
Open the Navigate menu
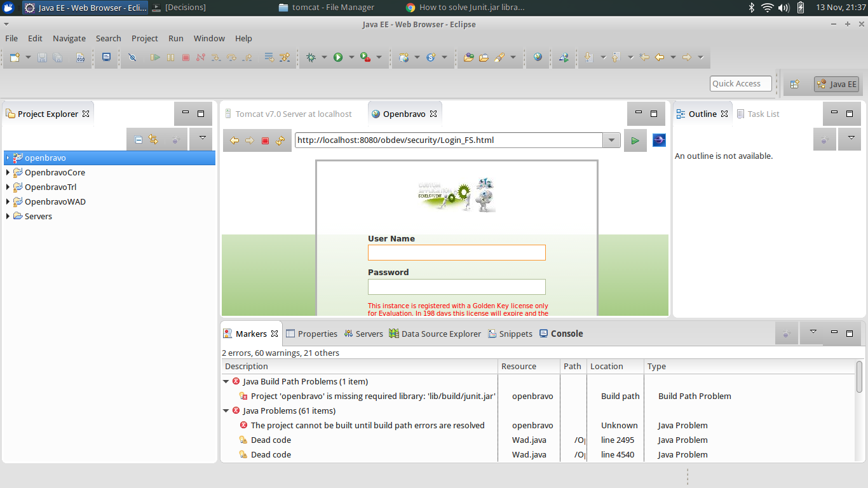coord(69,38)
